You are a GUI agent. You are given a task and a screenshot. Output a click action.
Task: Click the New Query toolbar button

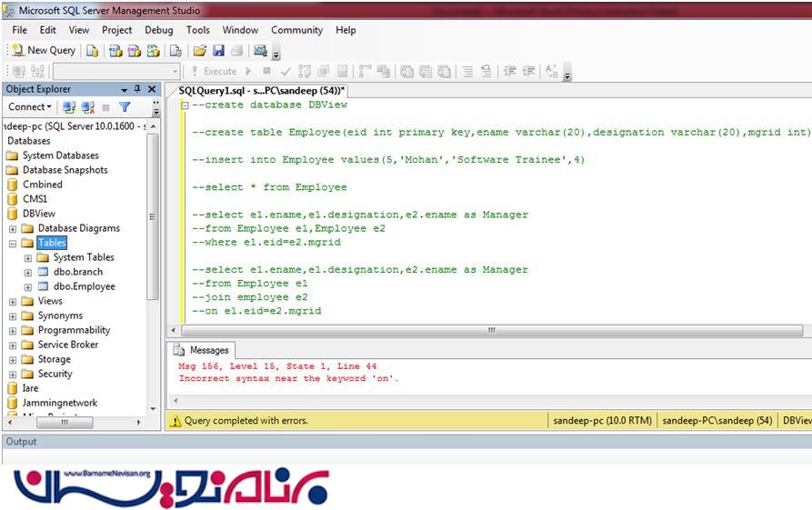coord(43,51)
